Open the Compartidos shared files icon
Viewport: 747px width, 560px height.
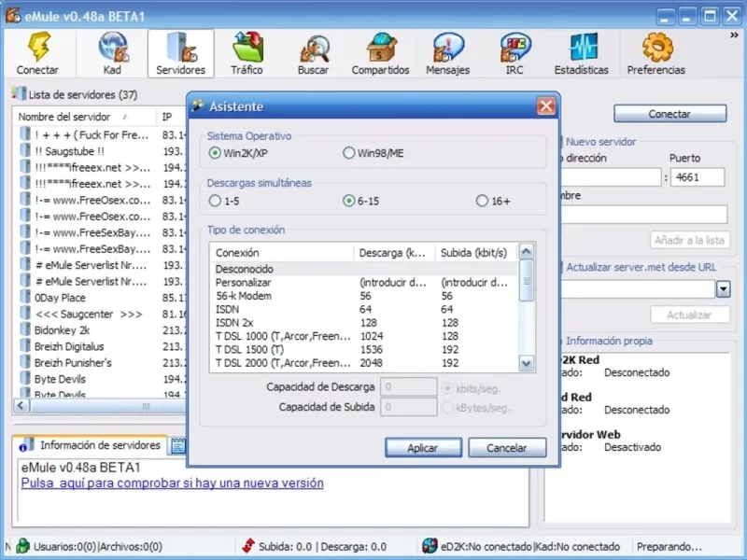click(x=381, y=47)
